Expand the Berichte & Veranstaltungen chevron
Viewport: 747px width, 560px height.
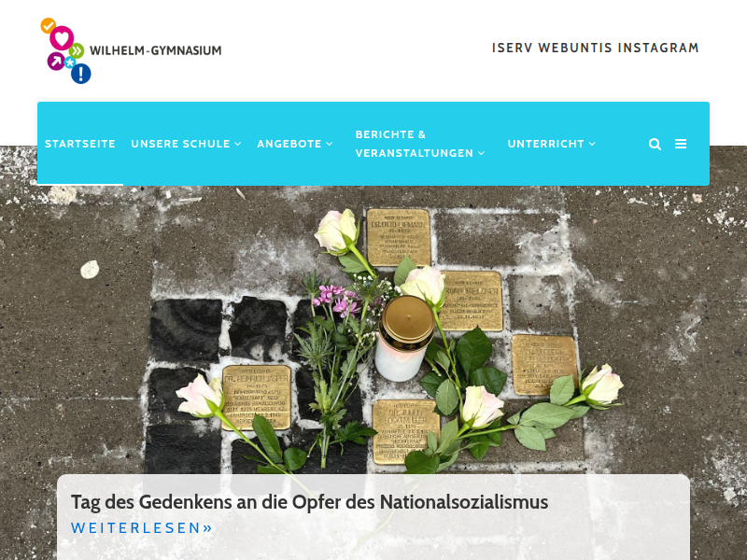pyautogui.click(x=481, y=153)
